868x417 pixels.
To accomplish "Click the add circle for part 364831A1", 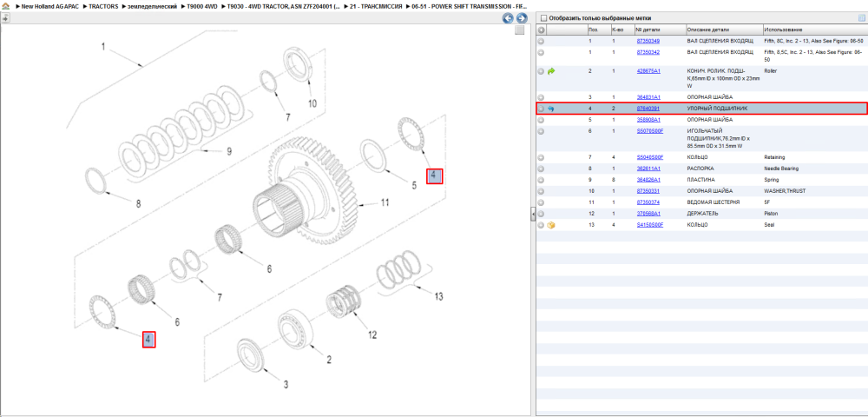I will pyautogui.click(x=541, y=97).
